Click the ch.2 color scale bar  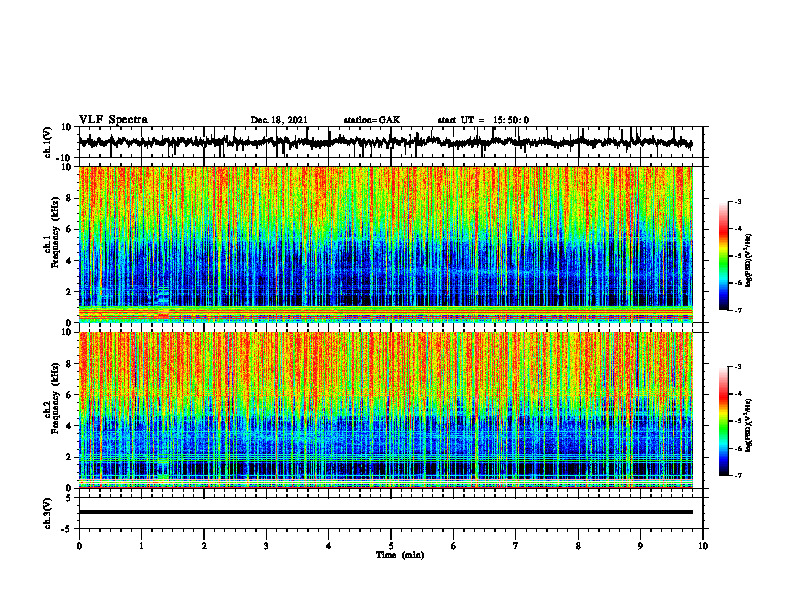click(723, 421)
